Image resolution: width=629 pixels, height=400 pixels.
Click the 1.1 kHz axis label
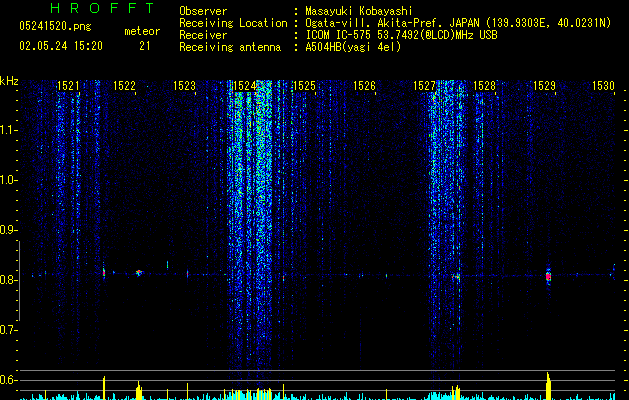[x=8, y=130]
